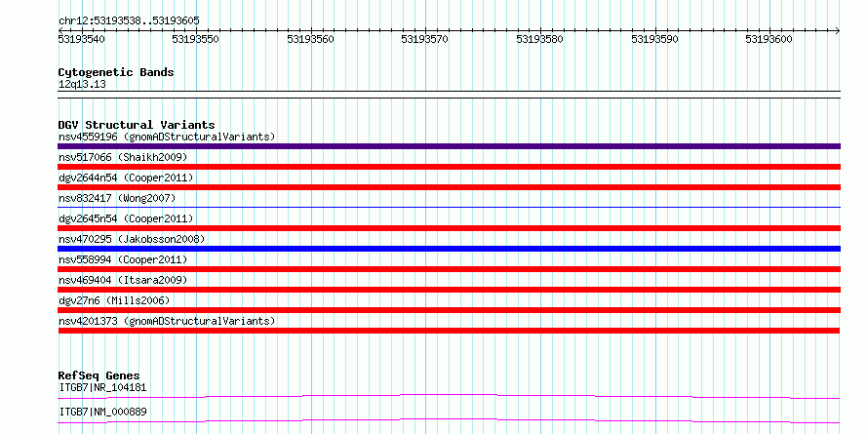Click the ITGB7|NR_104181 gene label
868x434 pixels.
tap(102, 387)
